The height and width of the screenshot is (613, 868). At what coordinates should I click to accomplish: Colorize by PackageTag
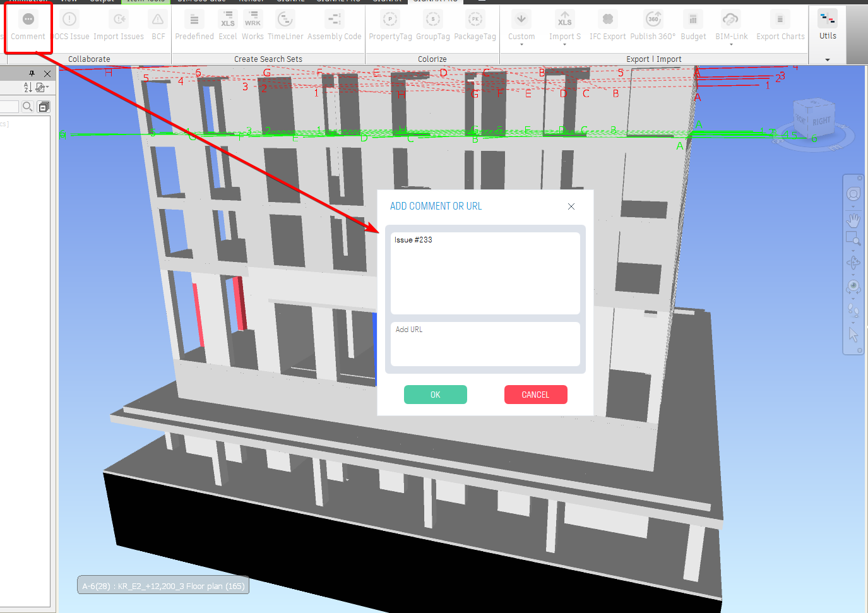pyautogui.click(x=475, y=27)
